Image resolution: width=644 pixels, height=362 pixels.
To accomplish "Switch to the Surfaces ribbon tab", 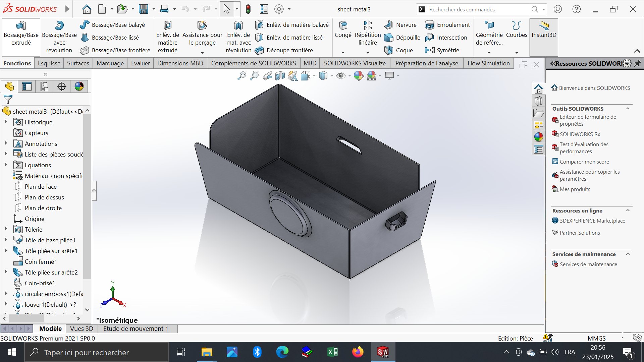I will (78, 63).
